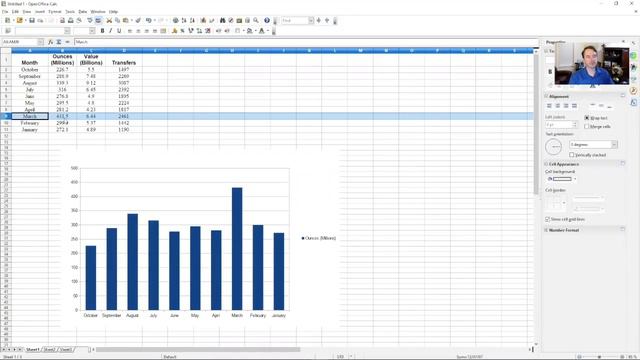Click the Find & Replace binoculars icon
The image size is (640, 360).
point(222,20)
